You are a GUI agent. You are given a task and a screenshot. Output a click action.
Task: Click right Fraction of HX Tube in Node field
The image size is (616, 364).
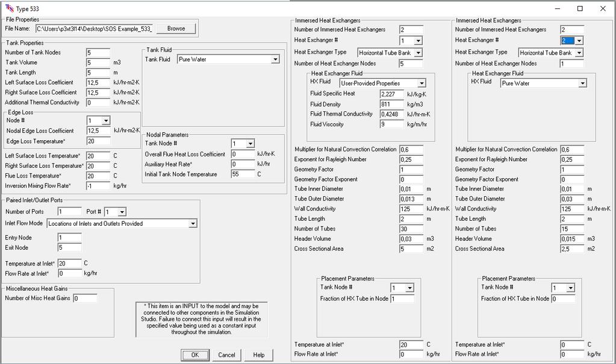click(564, 299)
